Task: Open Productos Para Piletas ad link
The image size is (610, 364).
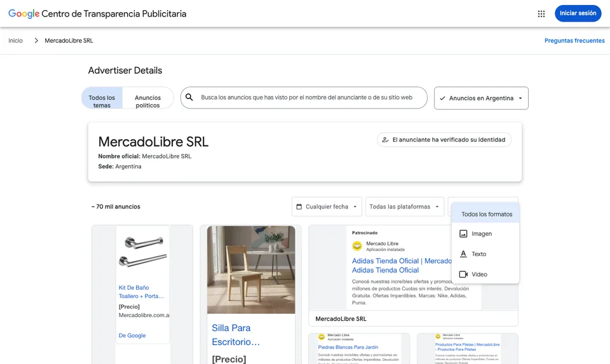Action: [467, 347]
